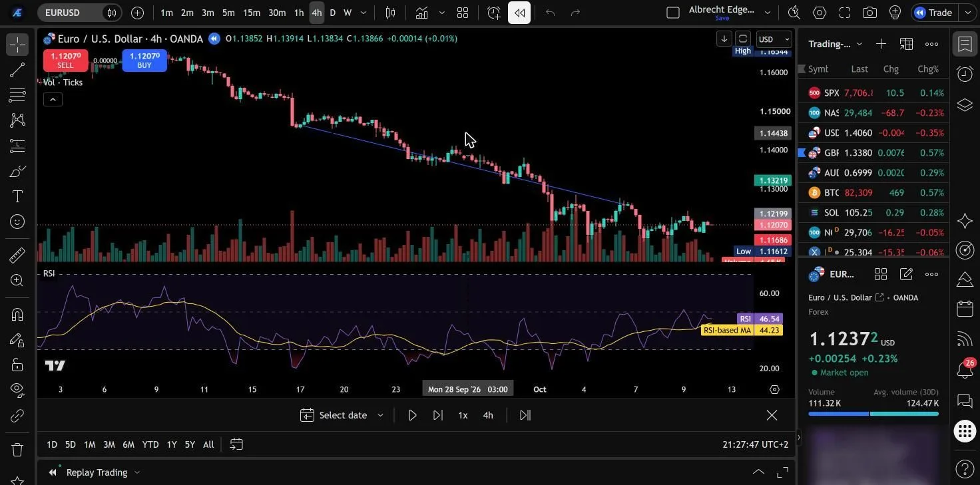Enter fullscreen chart mode

click(x=845, y=13)
